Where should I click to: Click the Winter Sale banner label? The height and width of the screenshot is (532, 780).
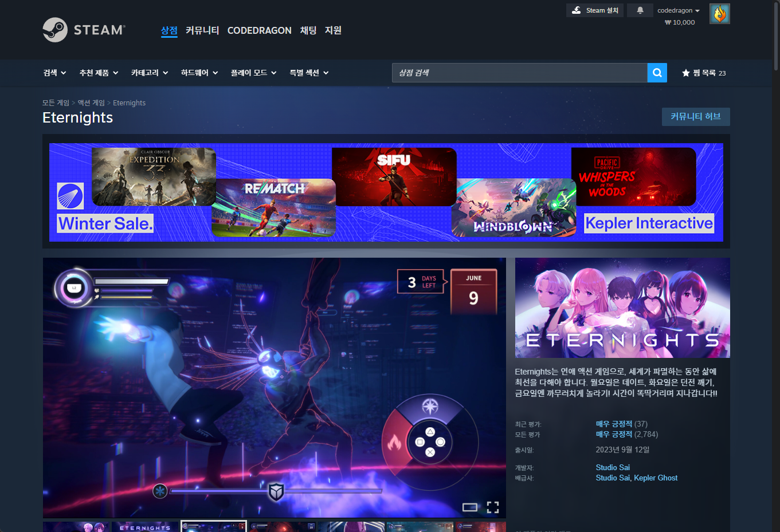coord(105,223)
